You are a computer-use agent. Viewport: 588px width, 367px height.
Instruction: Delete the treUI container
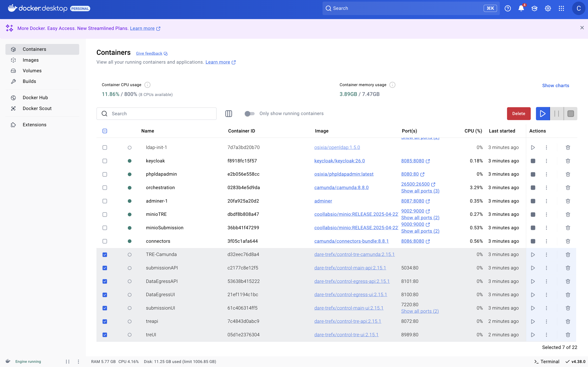pos(568,335)
